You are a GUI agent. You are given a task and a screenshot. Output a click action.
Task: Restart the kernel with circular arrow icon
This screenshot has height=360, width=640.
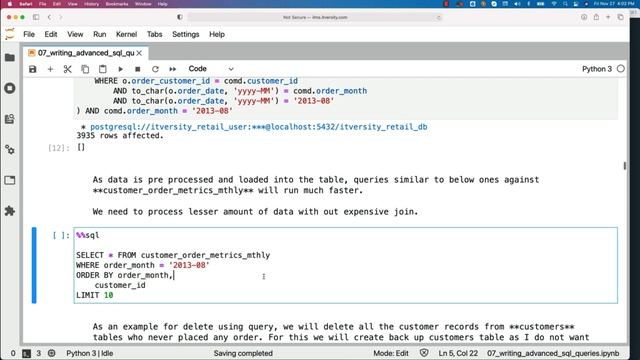pyautogui.click(x=155, y=69)
